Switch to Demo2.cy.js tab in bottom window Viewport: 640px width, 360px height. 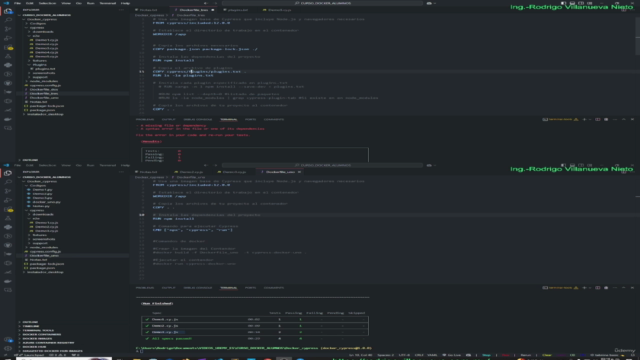(191, 172)
